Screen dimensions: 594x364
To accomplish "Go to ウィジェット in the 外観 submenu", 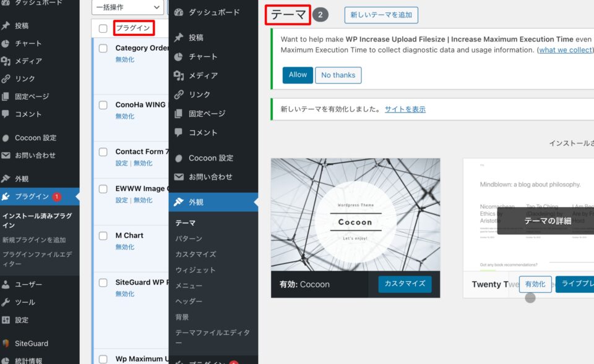I will coord(196,270).
